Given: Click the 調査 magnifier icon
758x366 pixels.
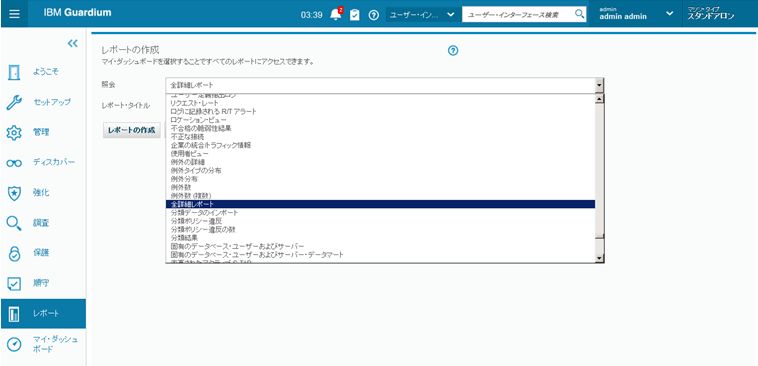Looking at the screenshot, I should click(x=14, y=223).
